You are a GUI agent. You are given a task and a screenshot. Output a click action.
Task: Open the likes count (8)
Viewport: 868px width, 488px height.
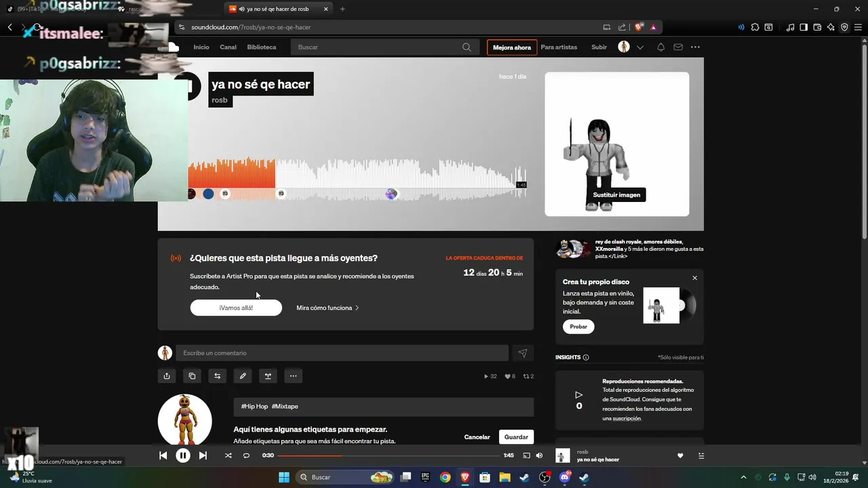(510, 376)
